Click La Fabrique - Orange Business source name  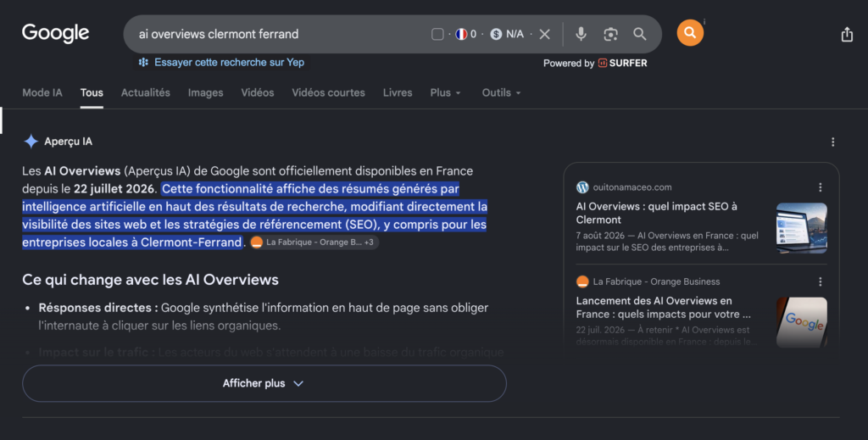coord(657,281)
